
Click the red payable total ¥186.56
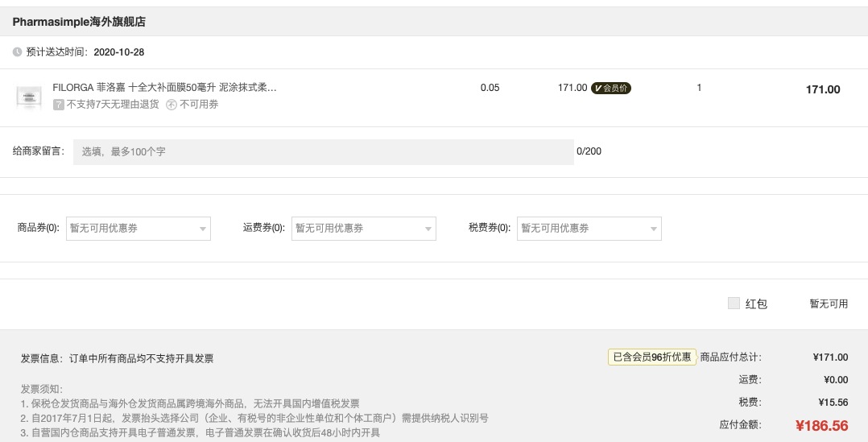821,425
